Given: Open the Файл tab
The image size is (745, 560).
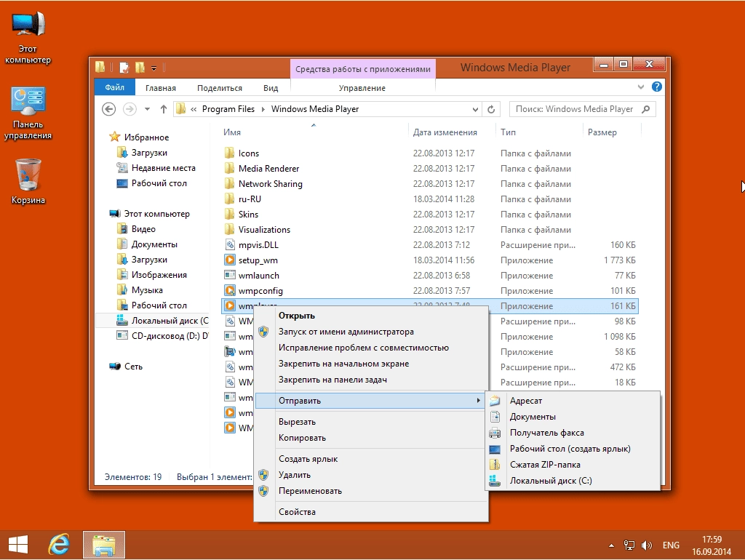Looking at the screenshot, I should click(x=114, y=87).
